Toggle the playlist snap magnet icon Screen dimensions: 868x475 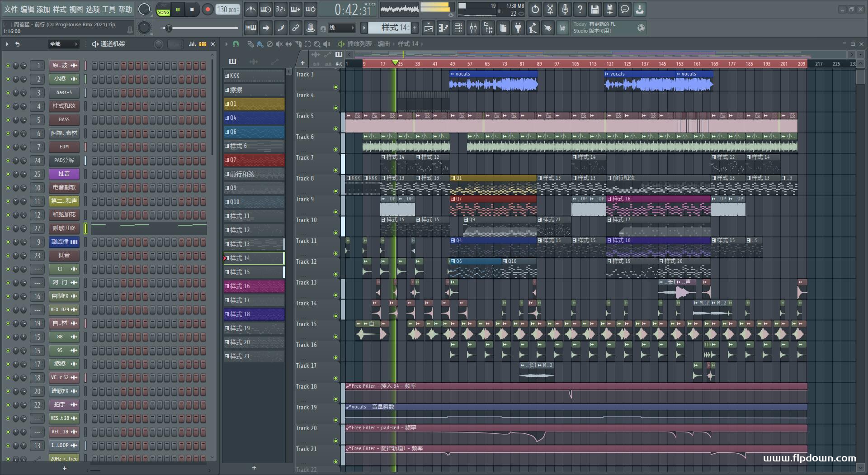(236, 44)
